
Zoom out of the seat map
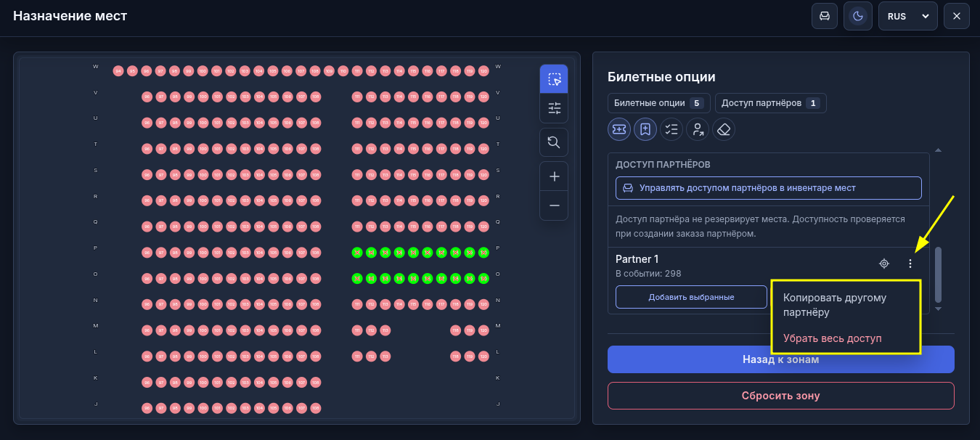tap(554, 205)
